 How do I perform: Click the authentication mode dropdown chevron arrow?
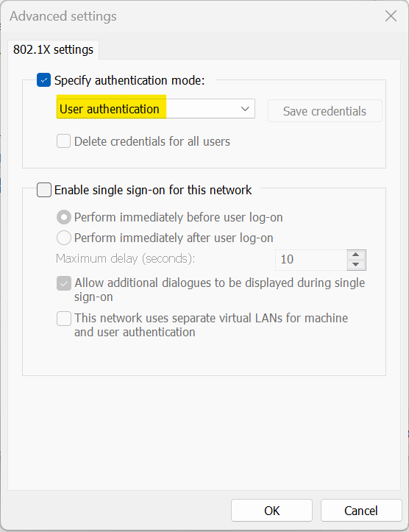tap(245, 109)
